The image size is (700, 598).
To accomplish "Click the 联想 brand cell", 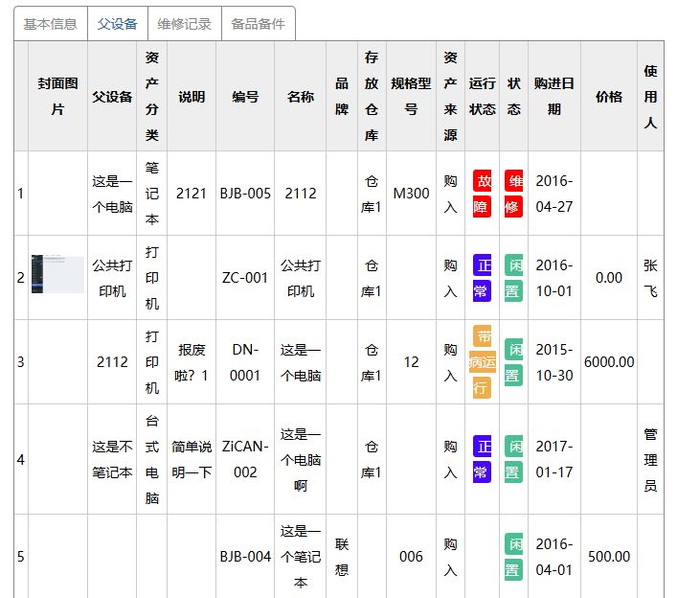I will pyautogui.click(x=342, y=556).
